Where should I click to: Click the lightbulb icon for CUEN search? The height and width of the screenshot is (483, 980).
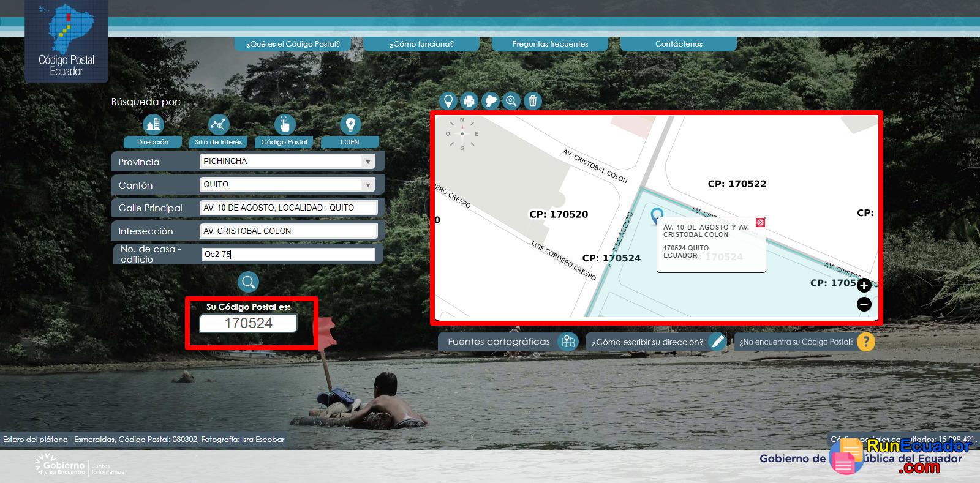(x=350, y=125)
